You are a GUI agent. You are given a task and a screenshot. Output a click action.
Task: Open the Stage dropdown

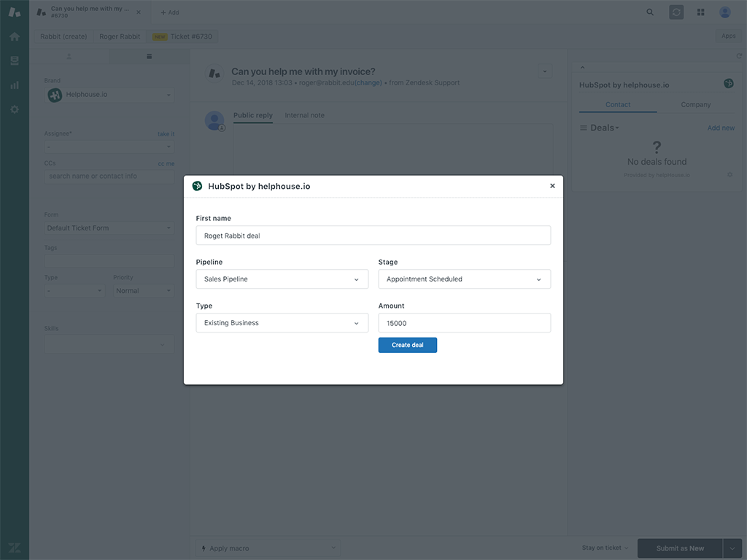point(464,279)
